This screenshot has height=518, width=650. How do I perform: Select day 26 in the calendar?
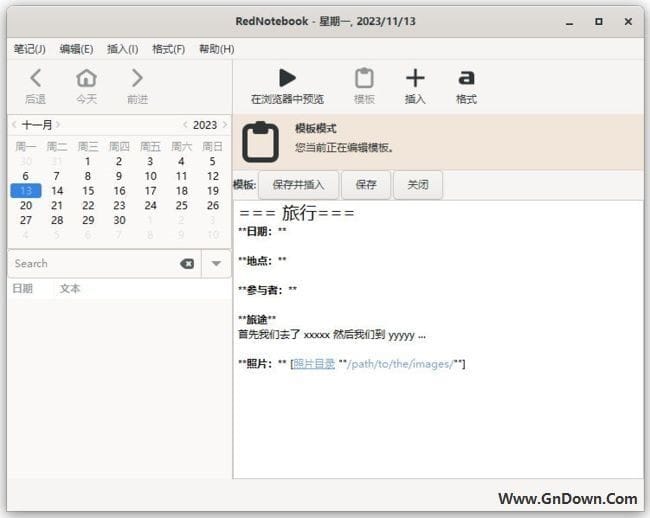213,206
